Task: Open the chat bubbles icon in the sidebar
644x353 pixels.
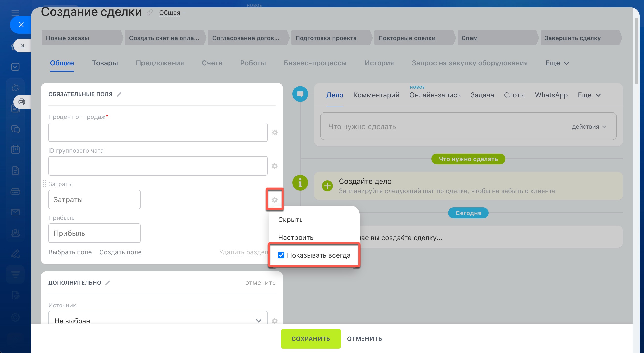Action: click(x=15, y=129)
